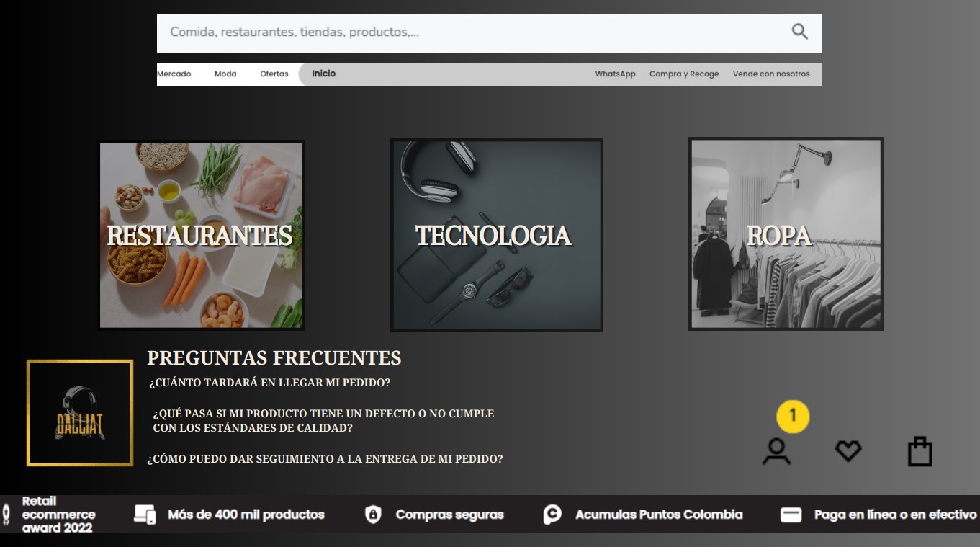
Task: Expand the question about order arrival time
Action: tap(269, 383)
